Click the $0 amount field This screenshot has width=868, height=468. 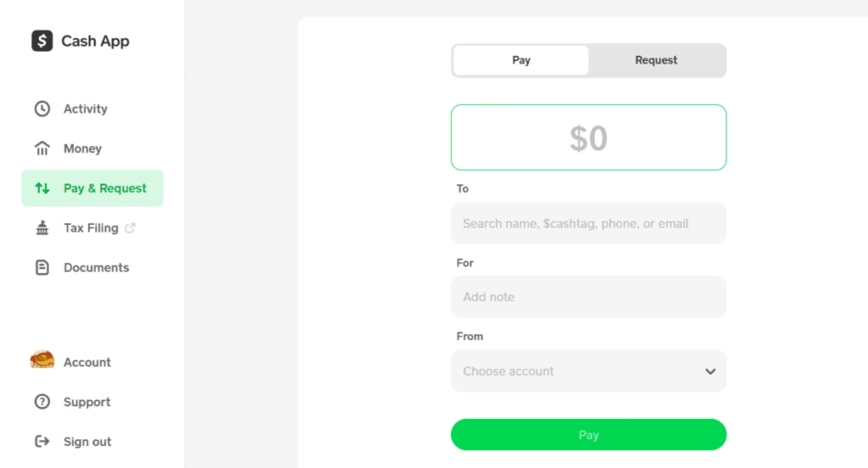(588, 137)
